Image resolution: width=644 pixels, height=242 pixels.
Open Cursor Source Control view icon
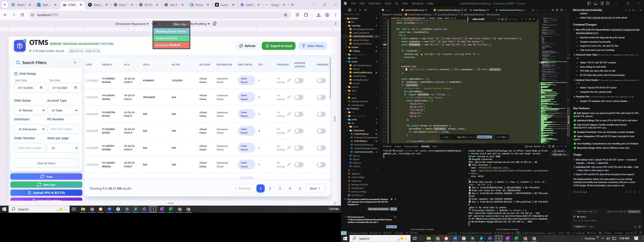(x=360, y=10)
